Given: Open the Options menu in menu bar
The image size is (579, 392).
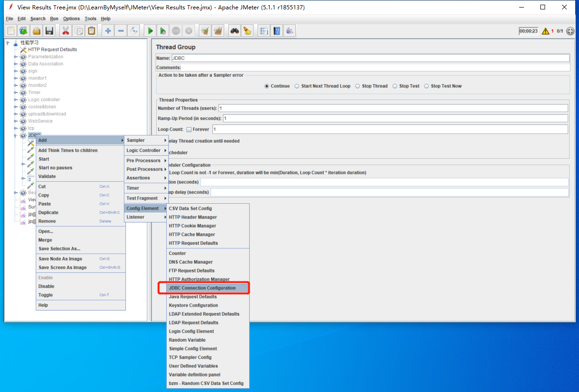Looking at the screenshot, I should [72, 19].
